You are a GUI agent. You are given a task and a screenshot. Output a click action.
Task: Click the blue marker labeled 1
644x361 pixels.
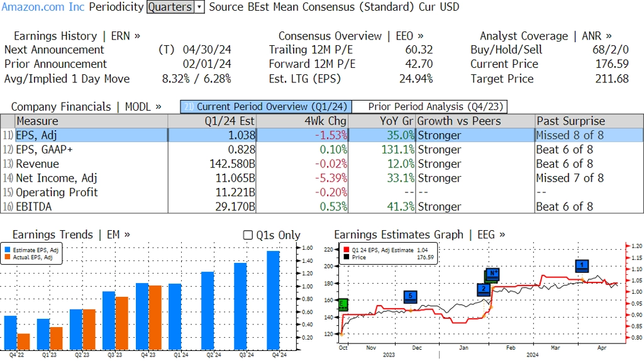tap(582, 266)
